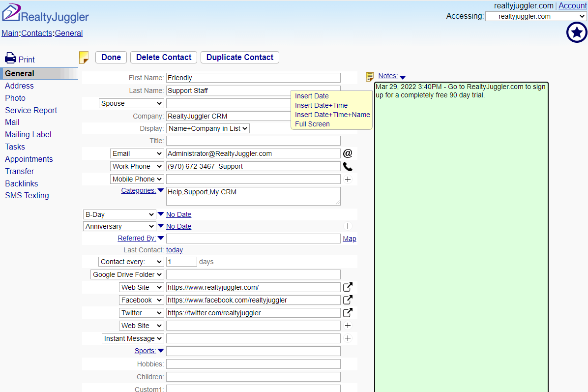Viewport: 588px width, 392px height.
Task: Open the Contact every dropdown
Action: point(131,262)
